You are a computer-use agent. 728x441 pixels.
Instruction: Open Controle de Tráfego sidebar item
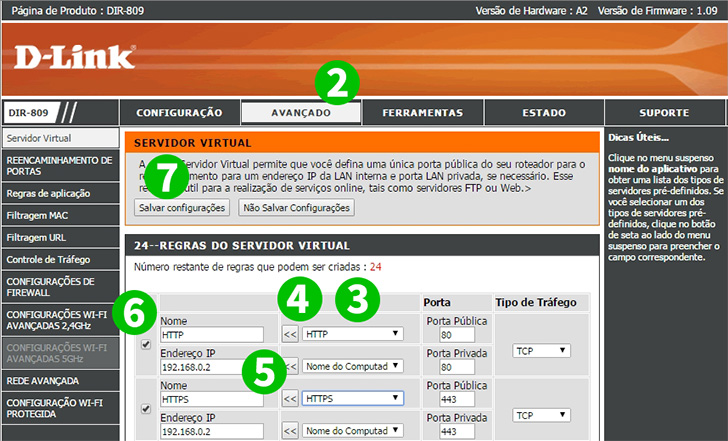click(x=60, y=259)
